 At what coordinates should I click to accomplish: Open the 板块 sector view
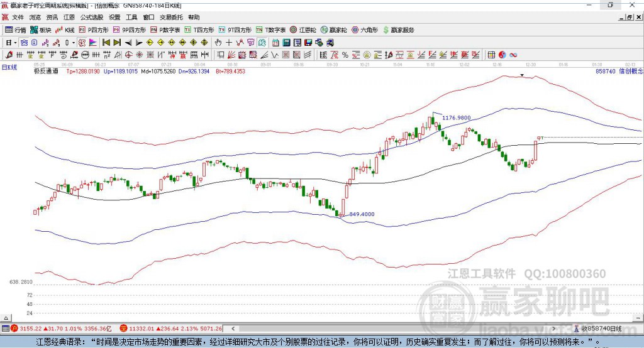point(40,30)
